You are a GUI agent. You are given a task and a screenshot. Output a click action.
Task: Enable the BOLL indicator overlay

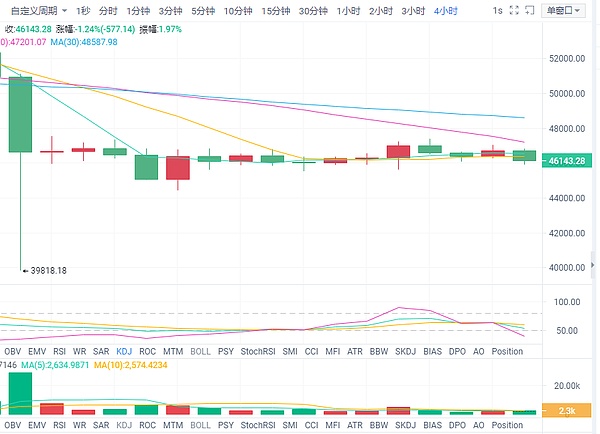(x=199, y=352)
